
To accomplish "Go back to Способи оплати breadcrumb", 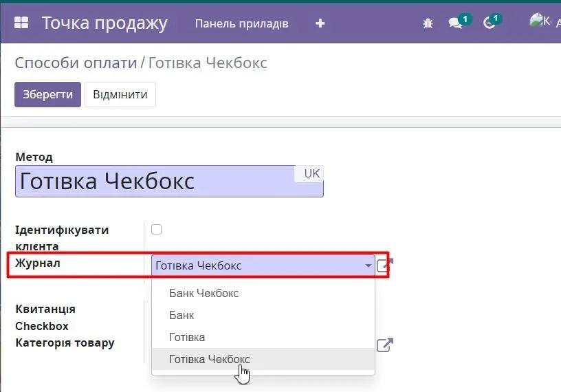I will pos(76,63).
